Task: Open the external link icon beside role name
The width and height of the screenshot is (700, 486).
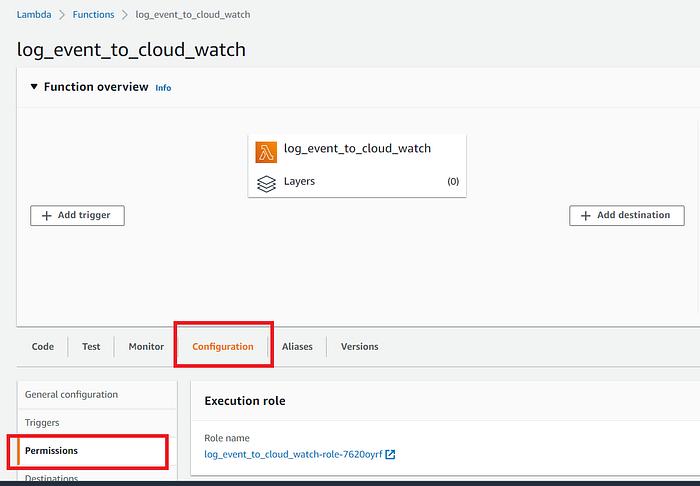Action: [390, 454]
